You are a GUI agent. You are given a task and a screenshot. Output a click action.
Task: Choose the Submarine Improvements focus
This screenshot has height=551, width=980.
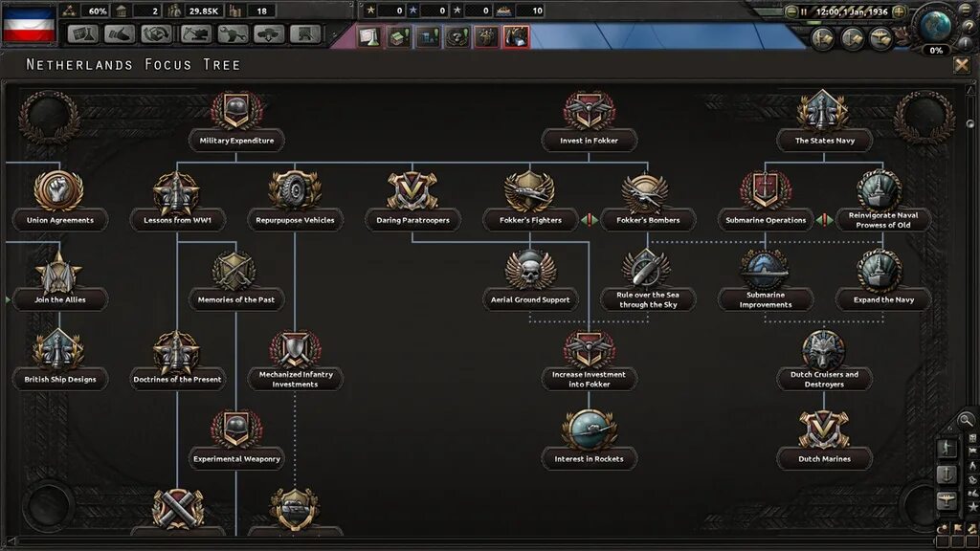tap(765, 280)
